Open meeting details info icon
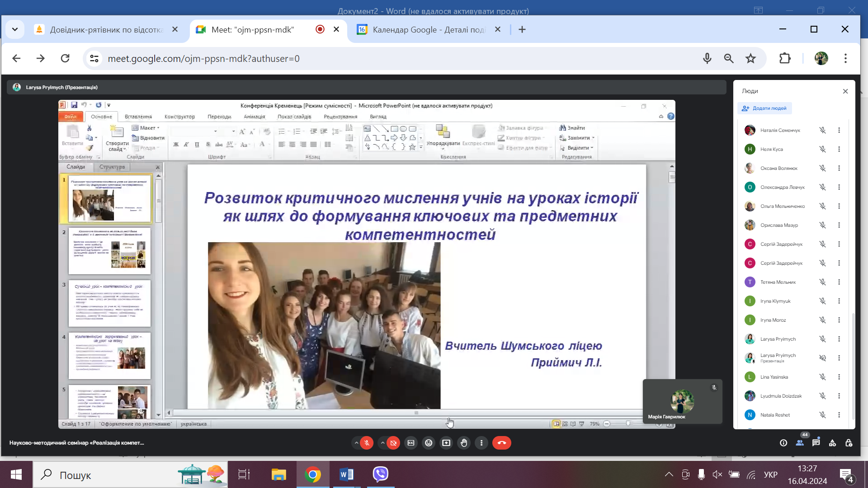This screenshot has width=868, height=488. click(x=783, y=443)
